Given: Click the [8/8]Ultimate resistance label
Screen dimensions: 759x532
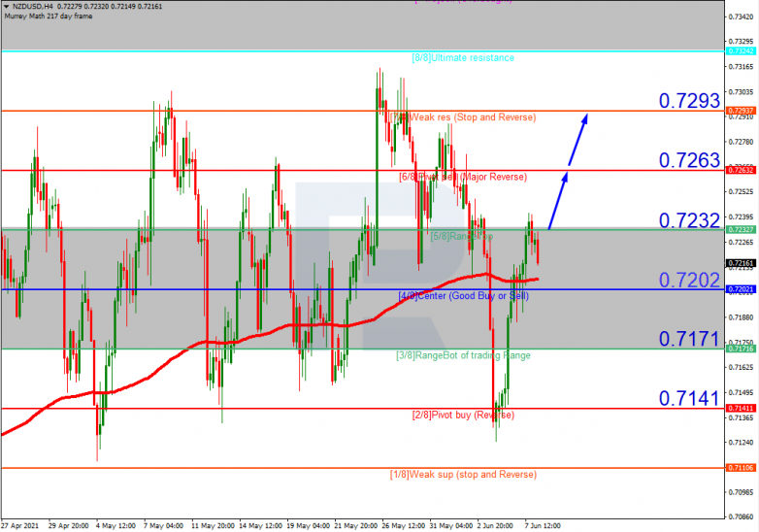Looking at the screenshot, I should click(463, 58).
